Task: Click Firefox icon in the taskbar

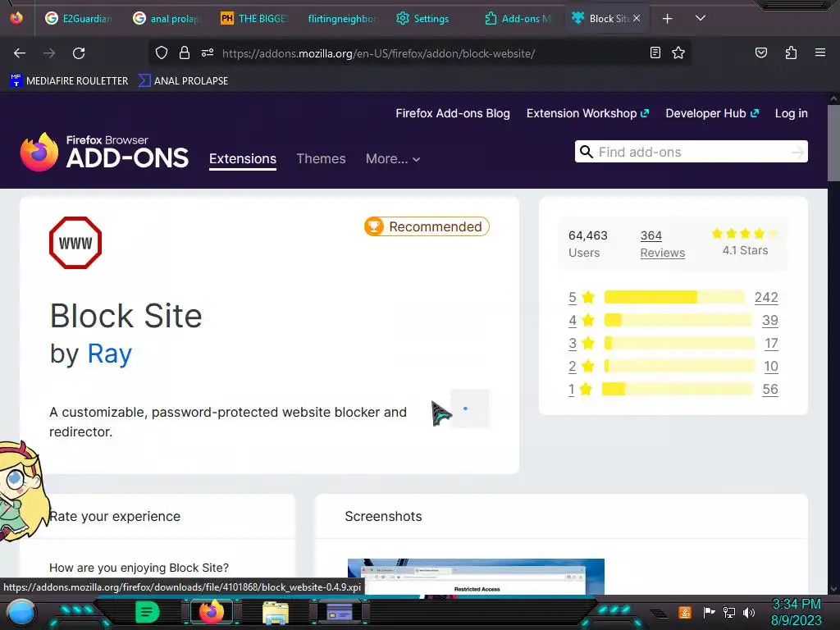Action: pos(212,612)
